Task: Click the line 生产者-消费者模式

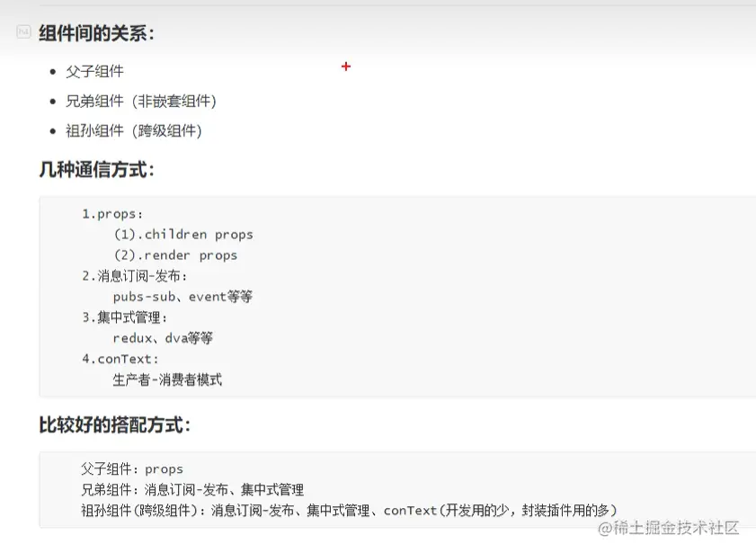Action: [x=167, y=380]
